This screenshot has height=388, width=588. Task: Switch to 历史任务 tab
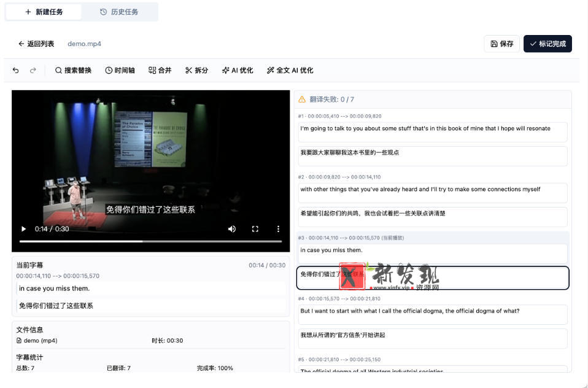[119, 12]
